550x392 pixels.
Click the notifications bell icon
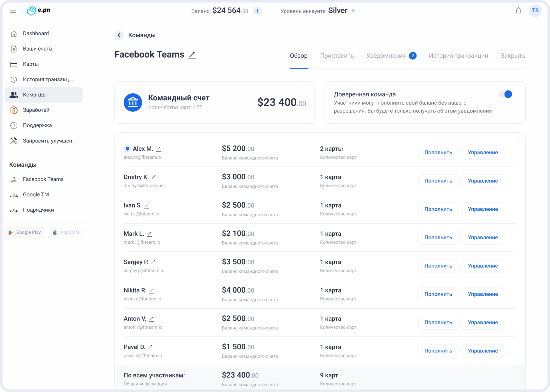518,11
